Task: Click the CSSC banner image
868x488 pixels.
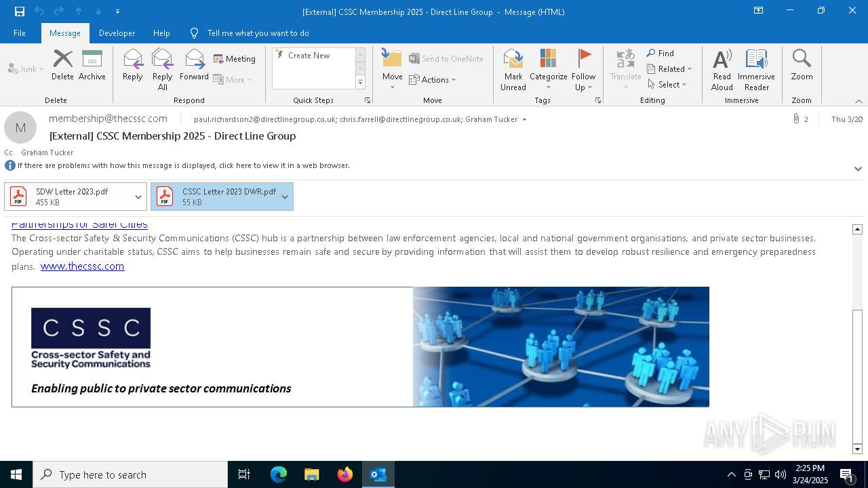Action: [360, 347]
